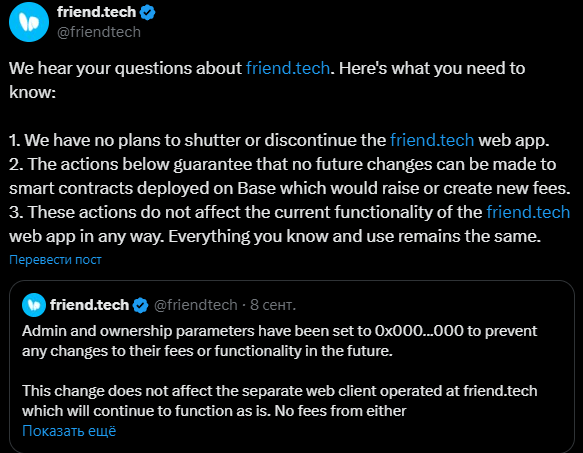The image size is (583, 453).
Task: Open the 8 сент. date of quoted post
Action: (273, 305)
